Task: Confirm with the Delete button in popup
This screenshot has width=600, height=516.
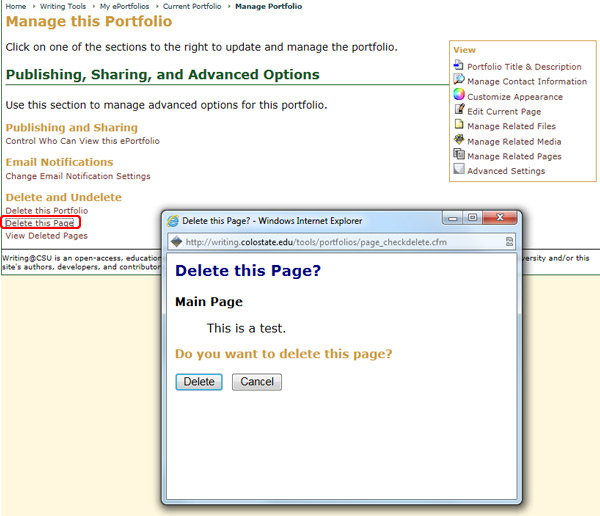Action: coord(199,382)
